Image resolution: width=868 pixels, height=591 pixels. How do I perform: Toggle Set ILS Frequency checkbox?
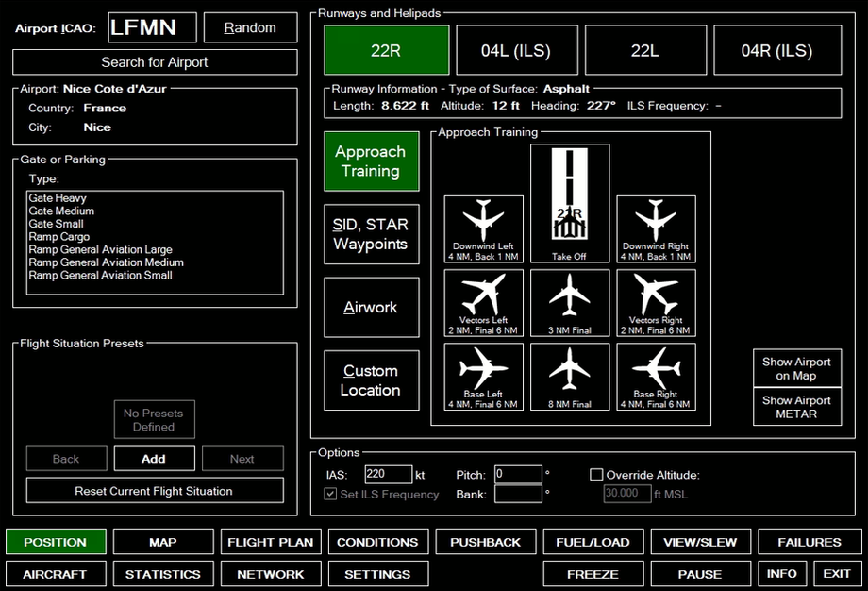[x=330, y=494]
